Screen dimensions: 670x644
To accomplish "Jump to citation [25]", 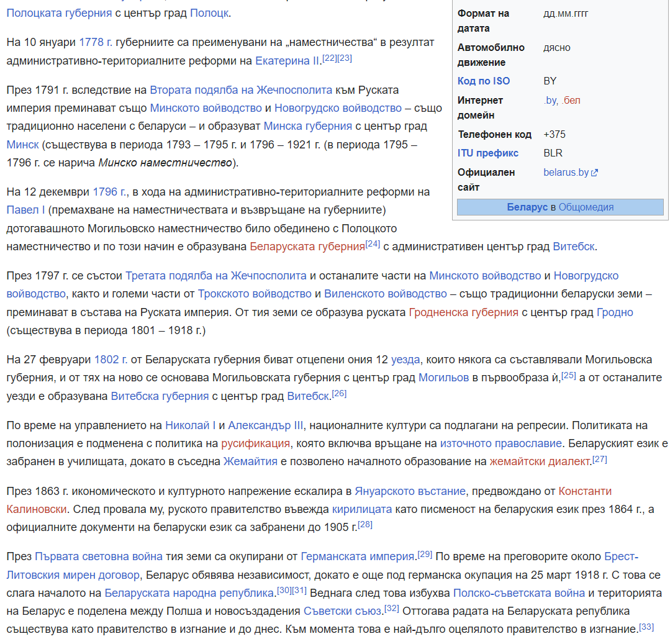I will [x=569, y=375].
